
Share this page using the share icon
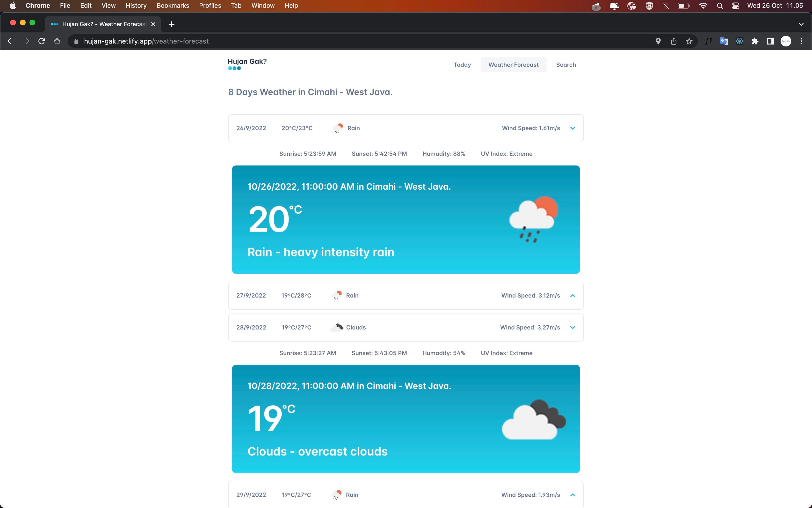(674, 41)
